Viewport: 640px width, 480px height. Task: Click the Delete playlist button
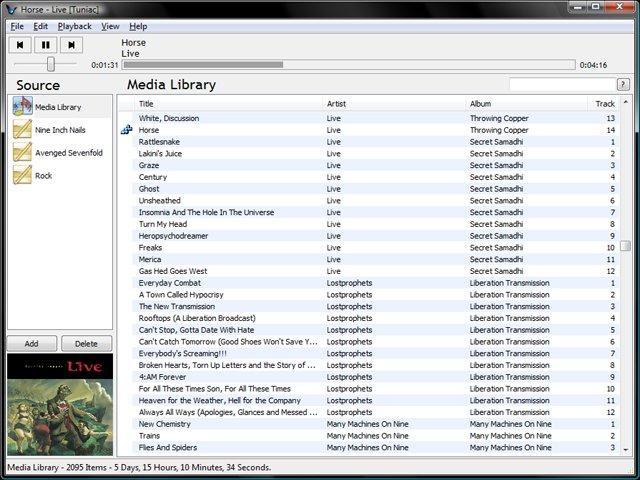[x=86, y=344]
